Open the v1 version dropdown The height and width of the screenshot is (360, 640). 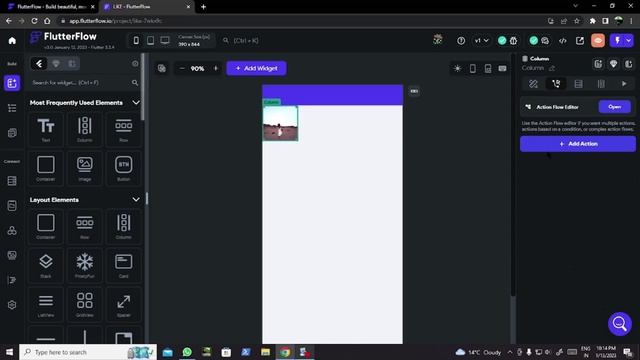pos(481,40)
